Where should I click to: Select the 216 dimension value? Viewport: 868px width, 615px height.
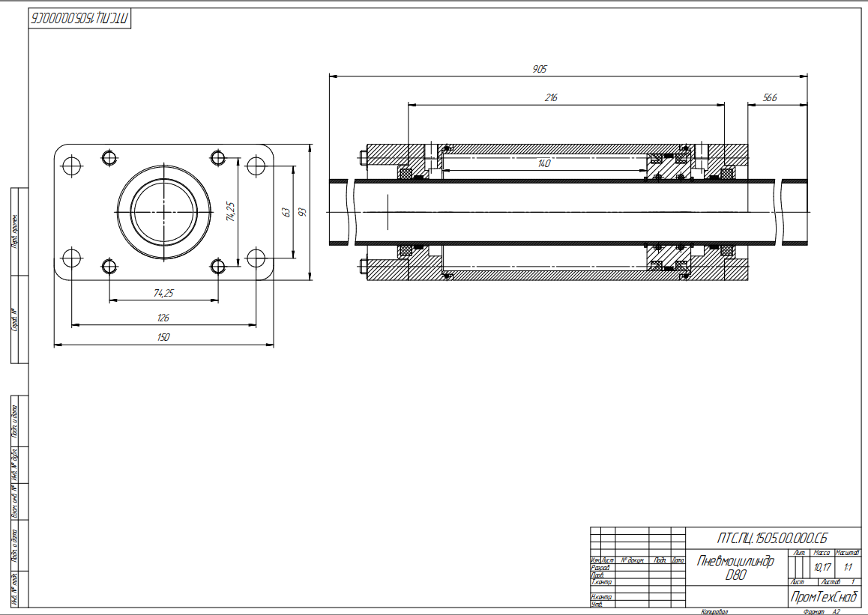[x=551, y=97]
